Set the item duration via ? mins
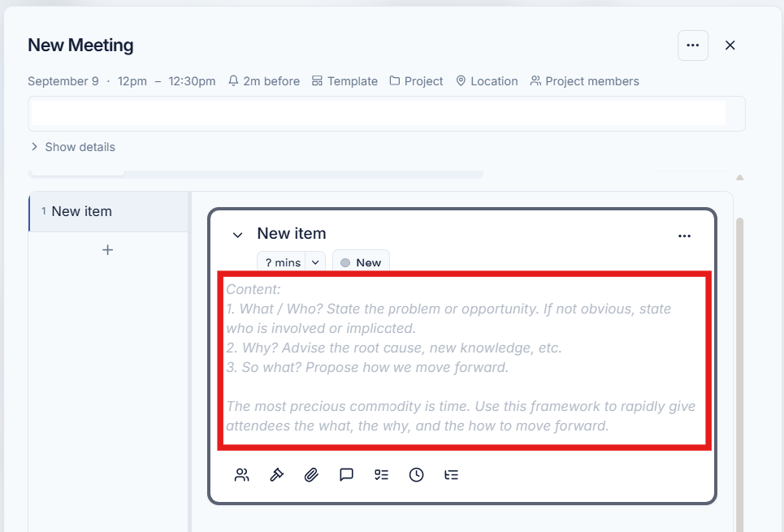784x532 pixels. point(281,262)
